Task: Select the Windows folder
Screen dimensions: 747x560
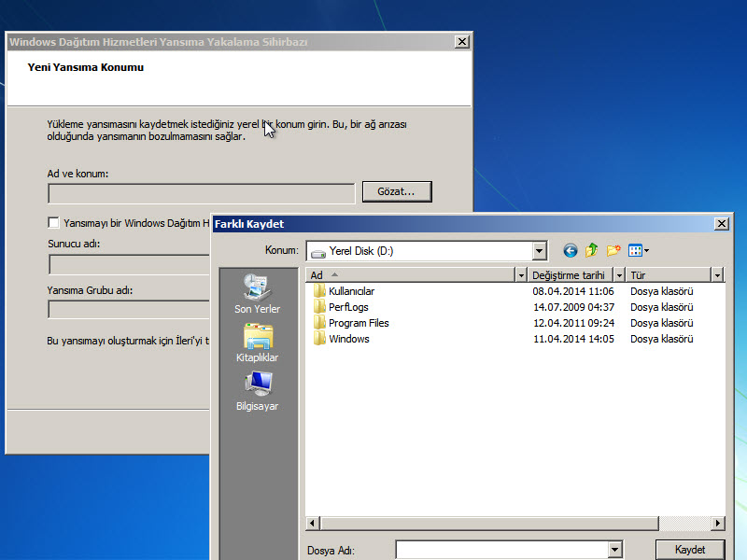Action: tap(348, 339)
